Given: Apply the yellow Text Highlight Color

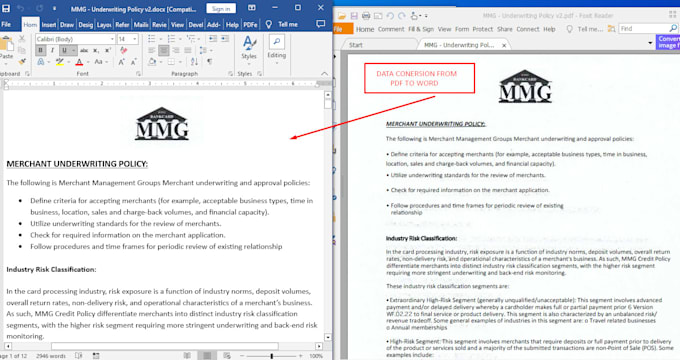Looking at the screenshot, I should click(60, 62).
